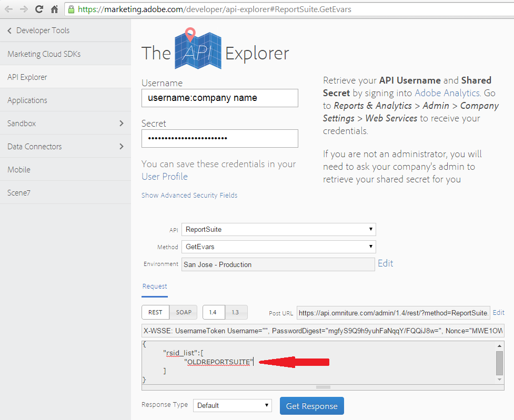
Task: Click the X-WSSE header field
Action: click(323, 331)
